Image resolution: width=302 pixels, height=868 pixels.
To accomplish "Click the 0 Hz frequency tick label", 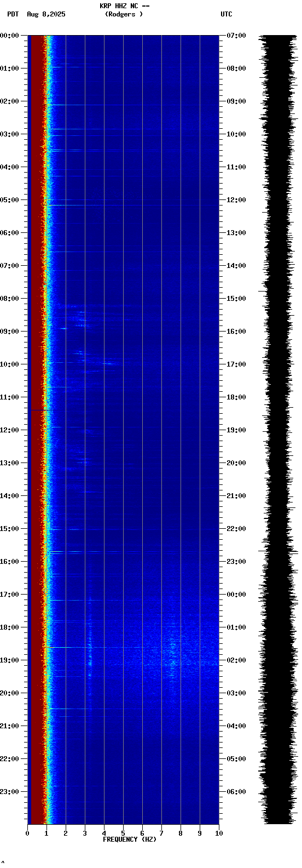I will tap(27, 833).
